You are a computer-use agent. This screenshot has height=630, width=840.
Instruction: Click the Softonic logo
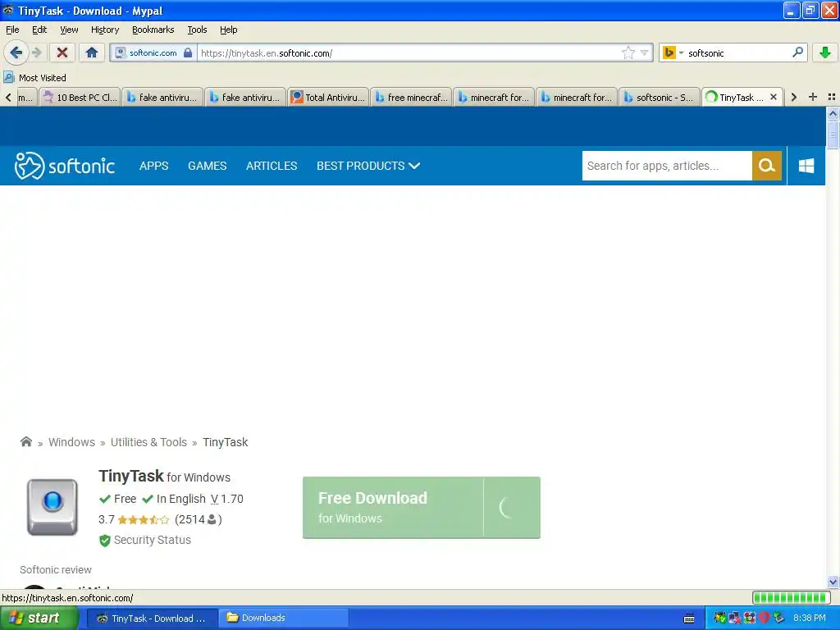pyautogui.click(x=64, y=166)
